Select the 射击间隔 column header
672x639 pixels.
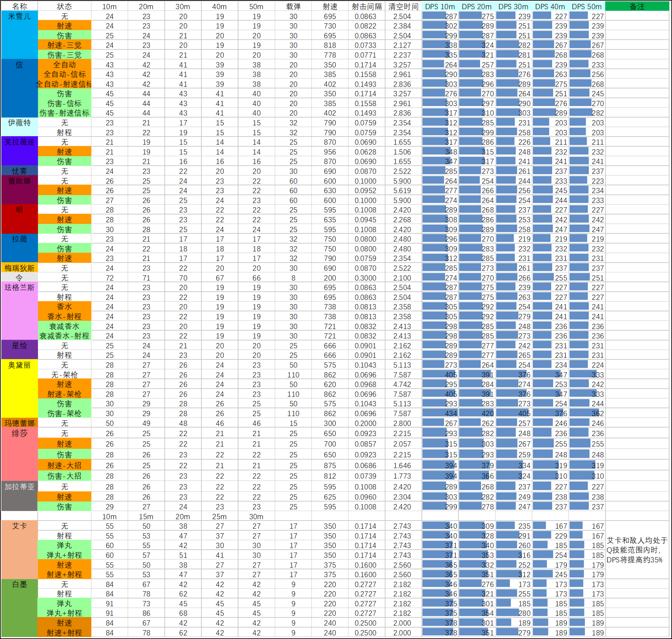coord(367,6)
